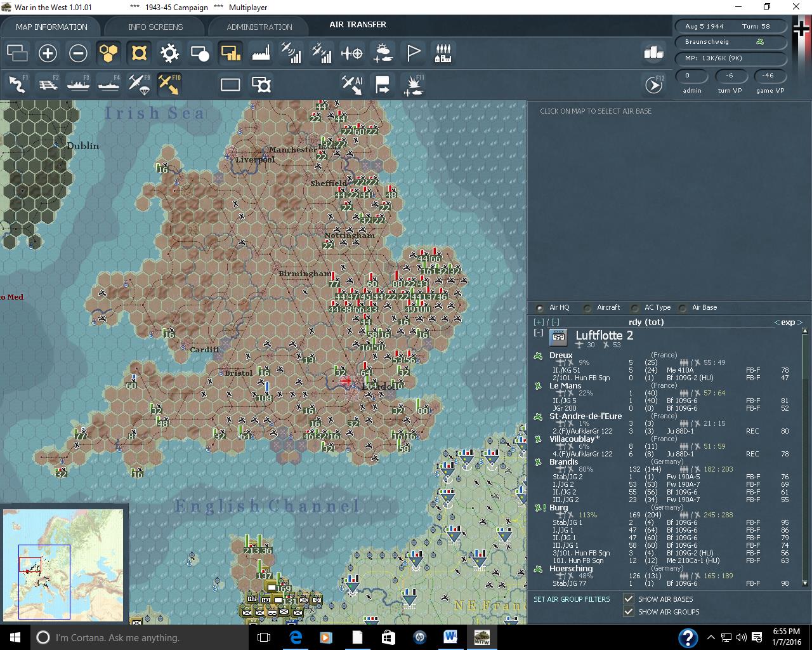Image resolution: width=812 pixels, height=650 pixels.
Task: Open Word from the taskbar
Action: click(x=450, y=637)
